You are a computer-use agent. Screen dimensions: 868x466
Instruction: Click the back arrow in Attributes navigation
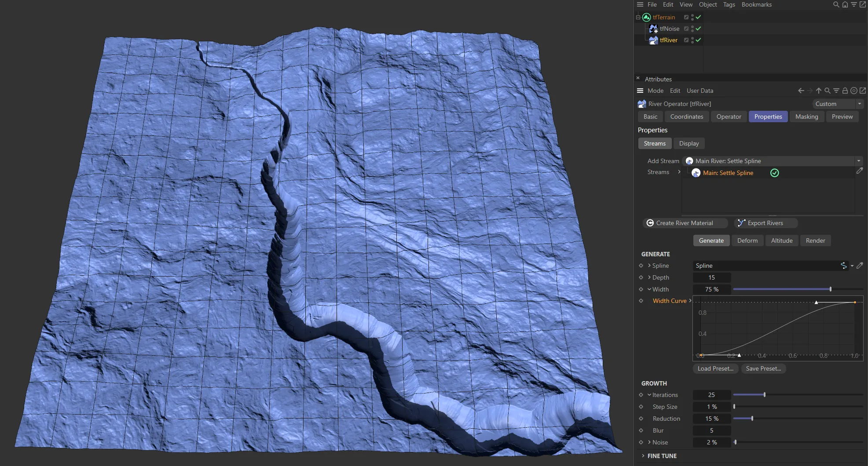[x=800, y=91]
